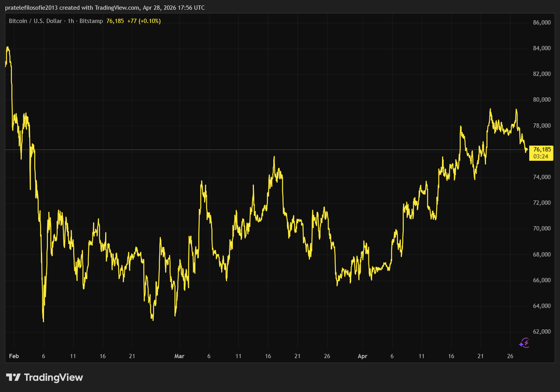Click the Feb label on the time axis
Image resolution: width=560 pixels, height=392 pixels.
coord(14,356)
